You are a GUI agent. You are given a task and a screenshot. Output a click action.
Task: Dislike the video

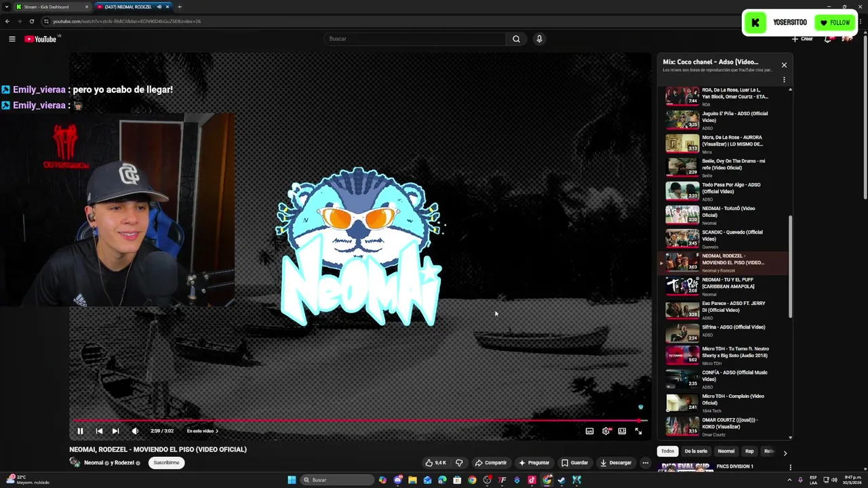click(459, 463)
